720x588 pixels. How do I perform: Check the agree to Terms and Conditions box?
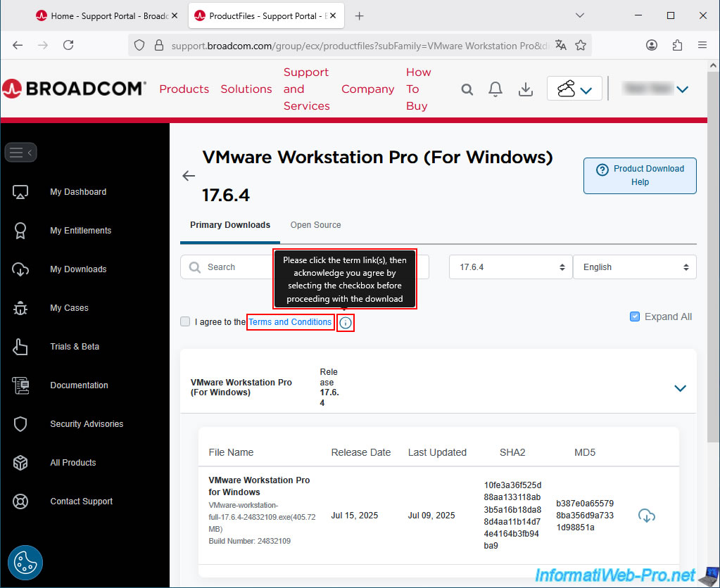185,322
